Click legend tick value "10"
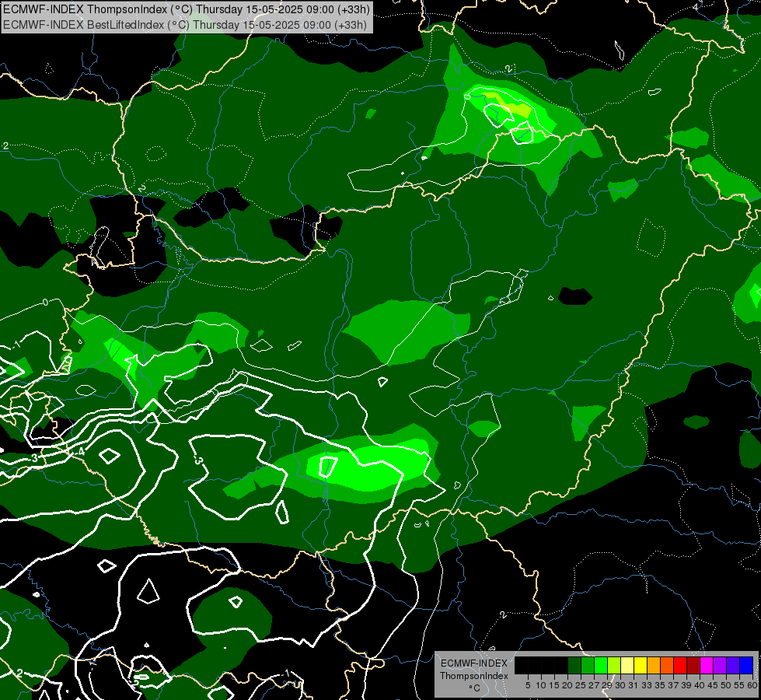 [541, 685]
